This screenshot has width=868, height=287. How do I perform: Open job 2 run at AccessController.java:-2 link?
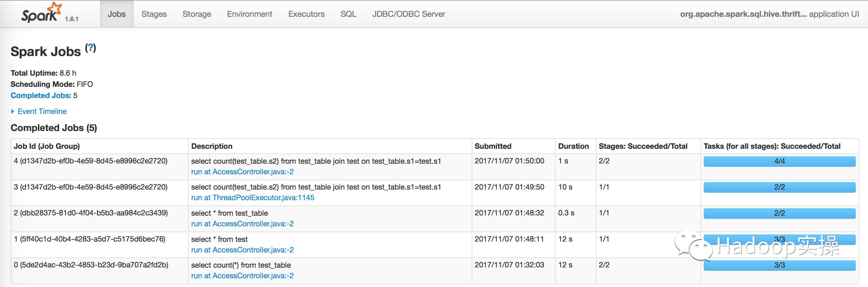click(x=242, y=224)
